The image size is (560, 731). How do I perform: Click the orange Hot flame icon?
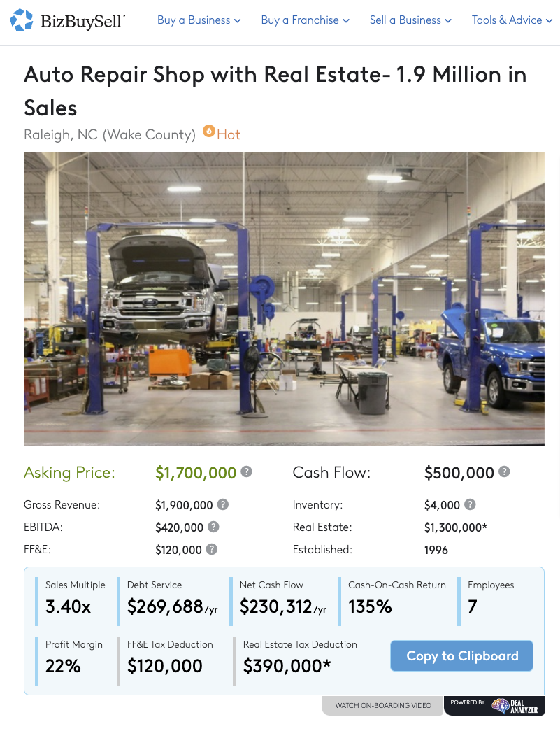click(x=208, y=131)
